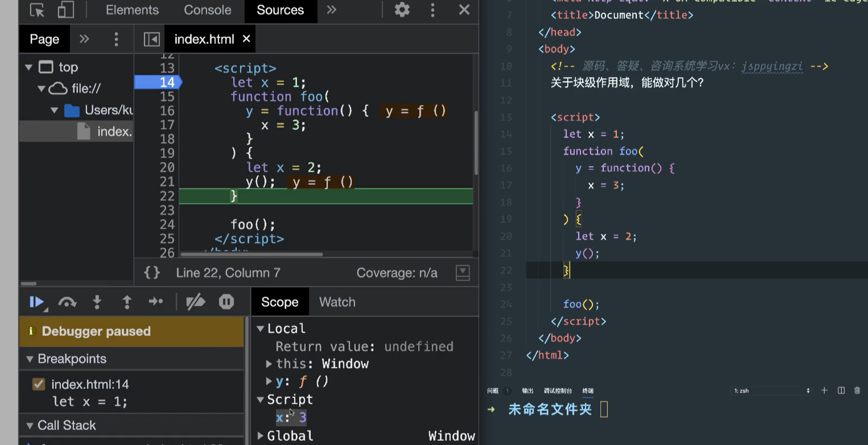Switch to the 调试控制台 panel tab
The image size is (868, 445).
[558, 391]
